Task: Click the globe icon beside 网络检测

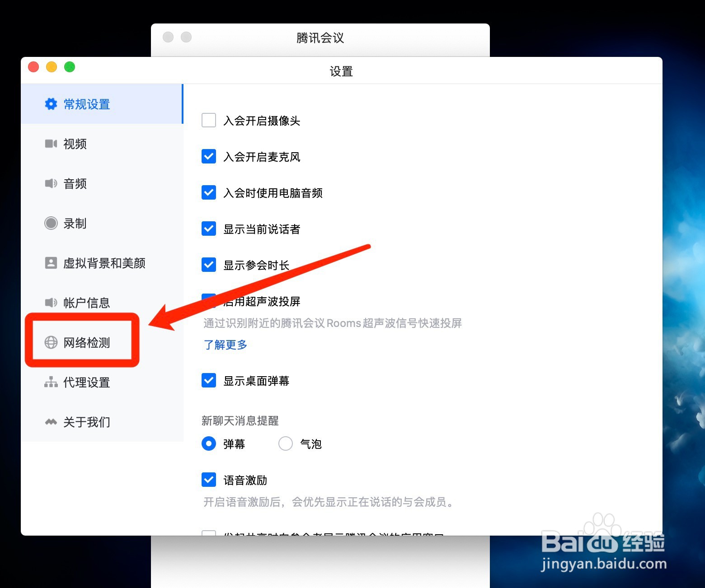Action: click(x=51, y=342)
